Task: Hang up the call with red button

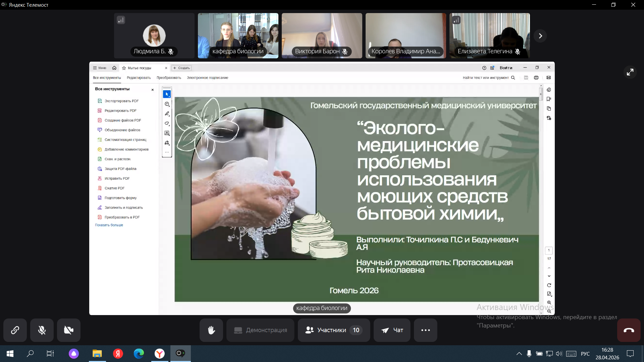Action: coord(629,330)
